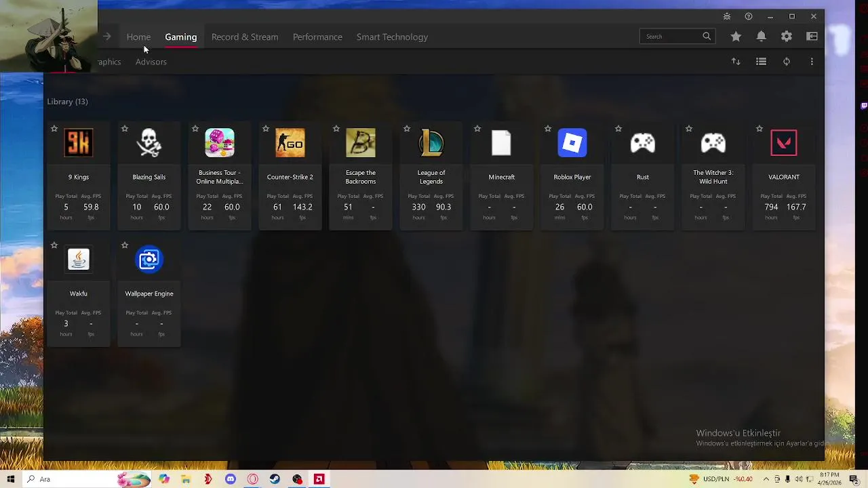Open the Rust gamepad icon
868x488 pixels.
tap(643, 143)
